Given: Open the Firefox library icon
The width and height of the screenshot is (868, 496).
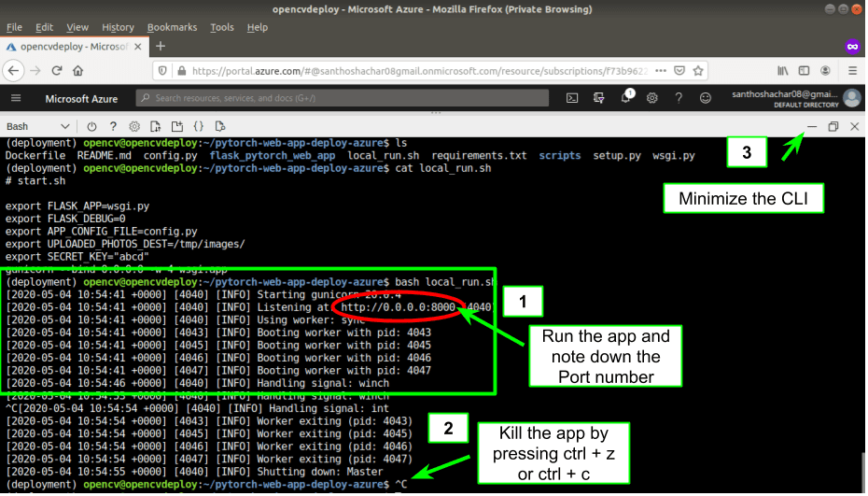Looking at the screenshot, I should point(783,71).
